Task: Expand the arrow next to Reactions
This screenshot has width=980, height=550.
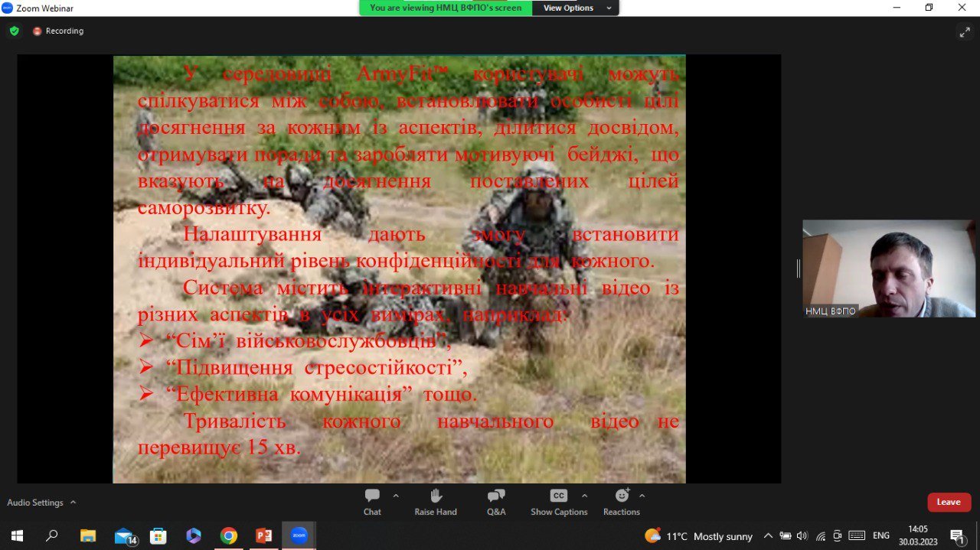Action: 642,495
